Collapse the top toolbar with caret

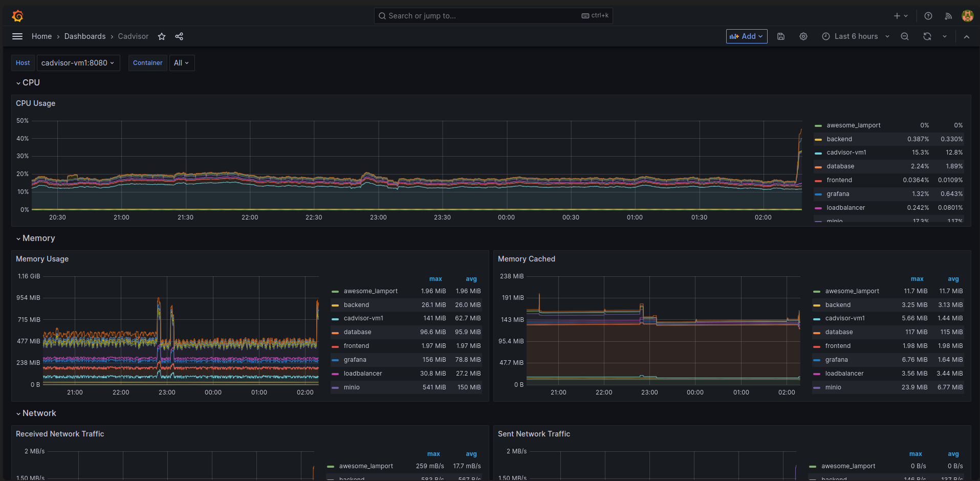tap(967, 36)
